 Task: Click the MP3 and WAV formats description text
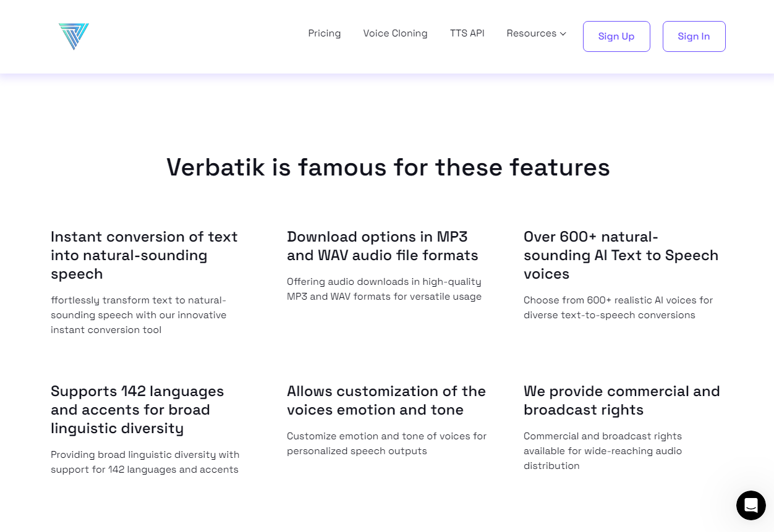tap(384, 289)
